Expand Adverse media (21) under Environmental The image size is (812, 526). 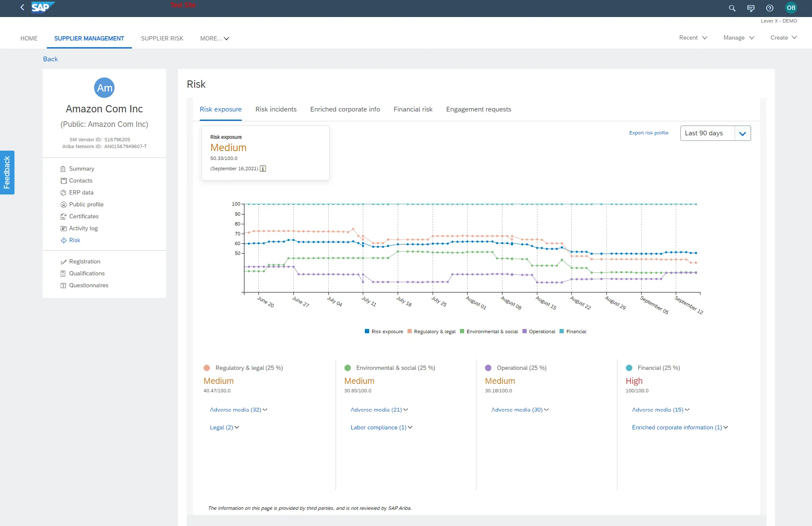[x=379, y=410]
